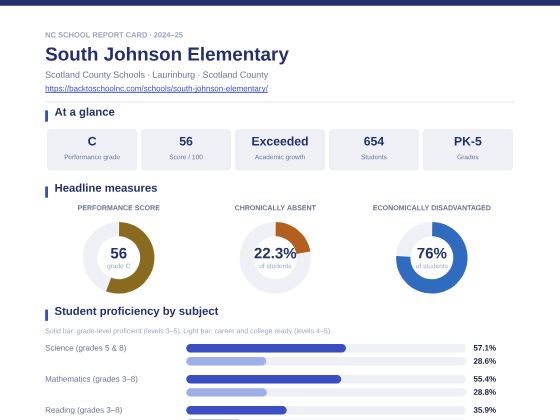Open the backtoschoolnc.com South Johnson Elementary link
Viewport: 560px width, 420px height.
(x=156, y=89)
